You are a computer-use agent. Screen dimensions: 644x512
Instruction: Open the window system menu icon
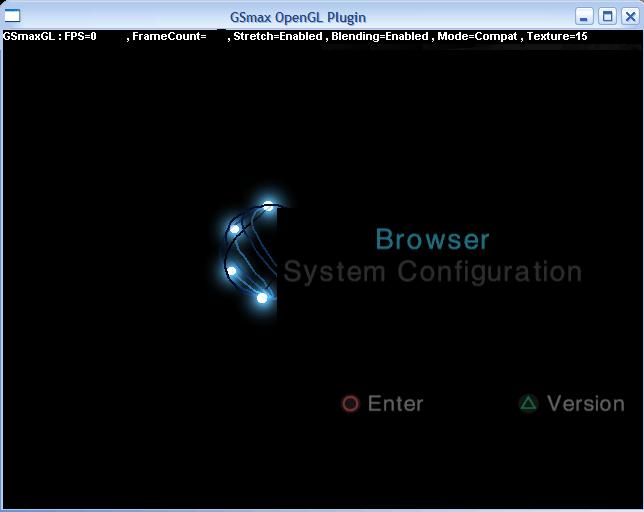12,16
